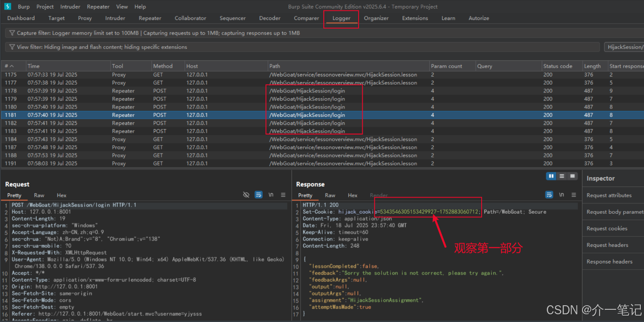Open Raw view in Response pane
The image size is (644, 322).
(330, 195)
